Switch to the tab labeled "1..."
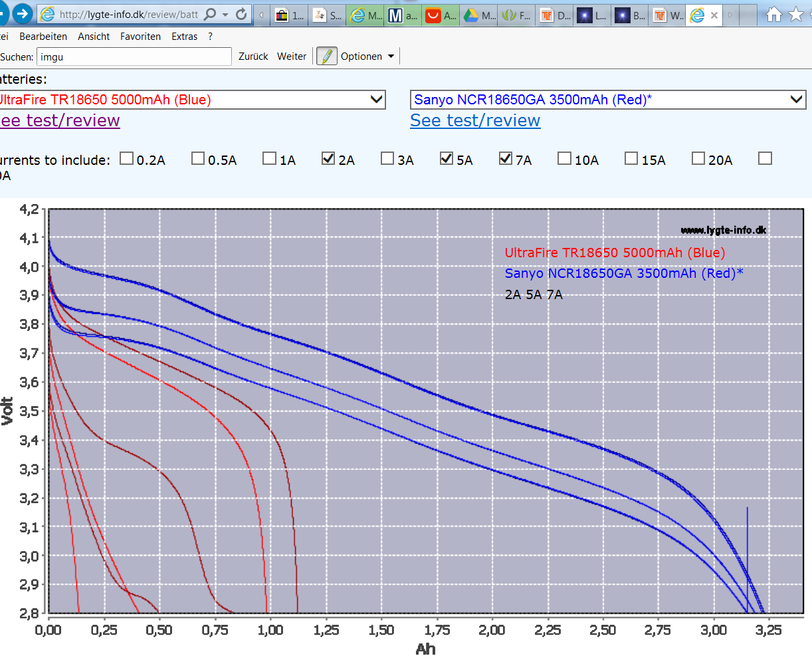 click(290, 15)
